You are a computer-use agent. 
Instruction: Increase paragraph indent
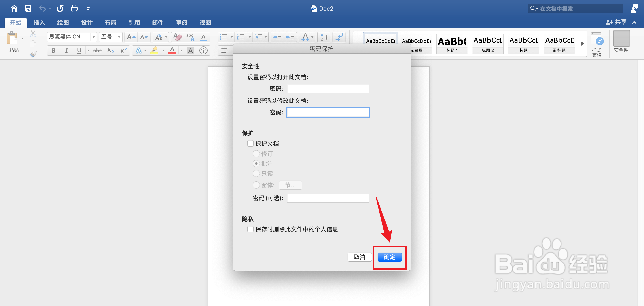[290, 37]
